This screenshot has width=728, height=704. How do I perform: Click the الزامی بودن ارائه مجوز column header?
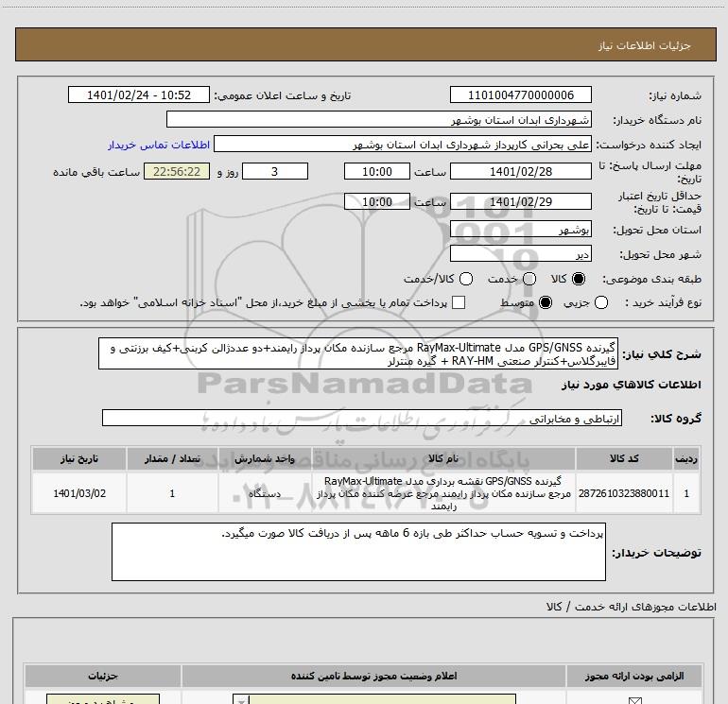point(634,676)
